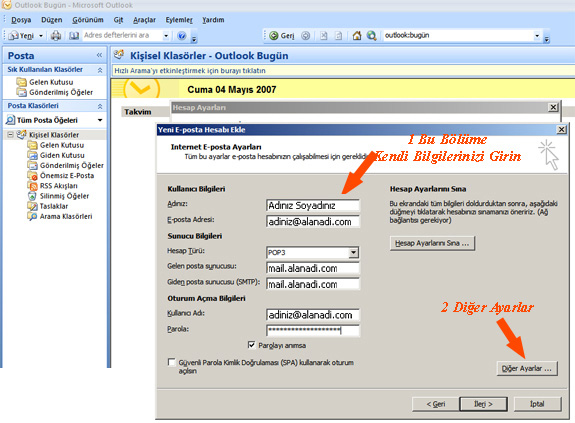Open the Dosya menu
This screenshot has width=575, height=423.
(x=21, y=20)
